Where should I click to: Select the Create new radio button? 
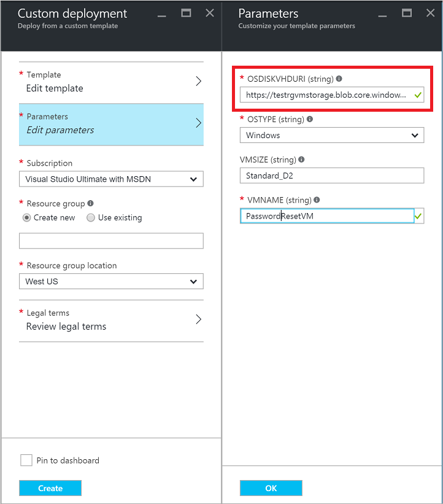[x=27, y=218]
